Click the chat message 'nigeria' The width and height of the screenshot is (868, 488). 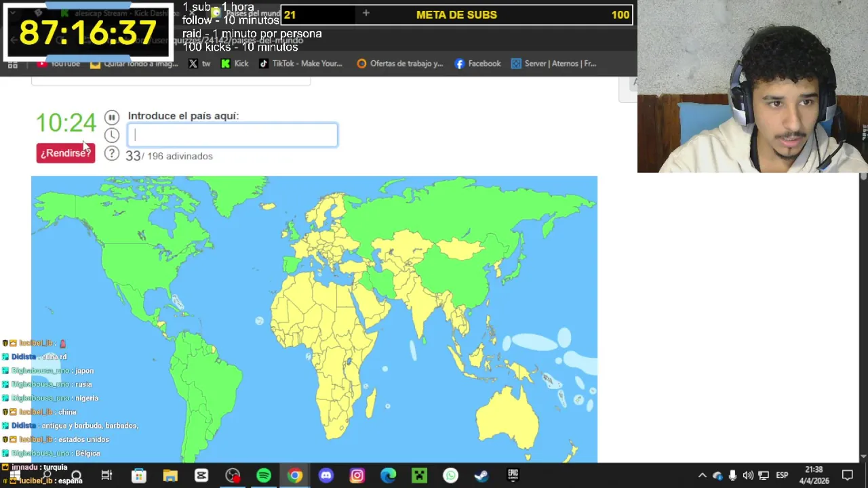[x=87, y=398]
